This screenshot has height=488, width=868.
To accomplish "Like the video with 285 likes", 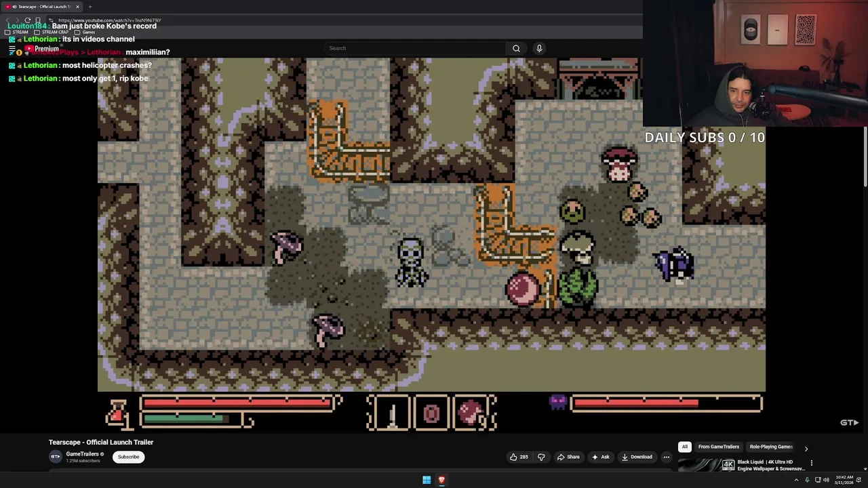I will (518, 457).
